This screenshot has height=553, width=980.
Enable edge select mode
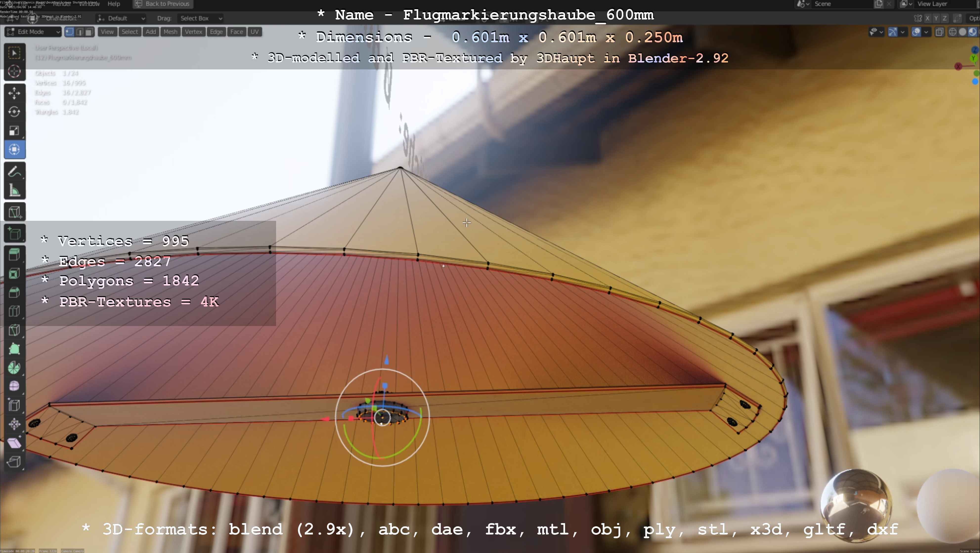click(x=80, y=32)
